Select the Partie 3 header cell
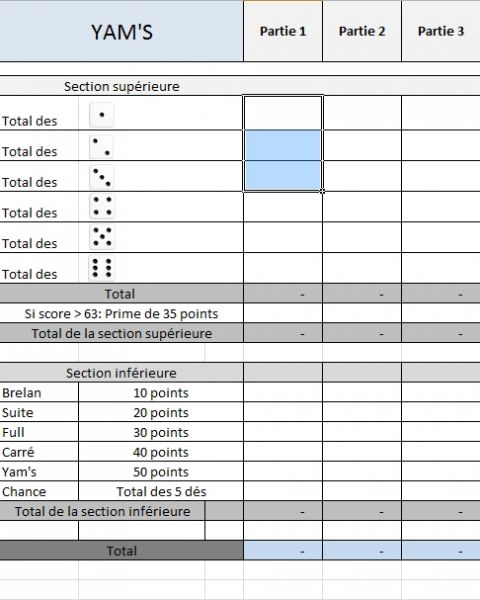 click(x=441, y=31)
